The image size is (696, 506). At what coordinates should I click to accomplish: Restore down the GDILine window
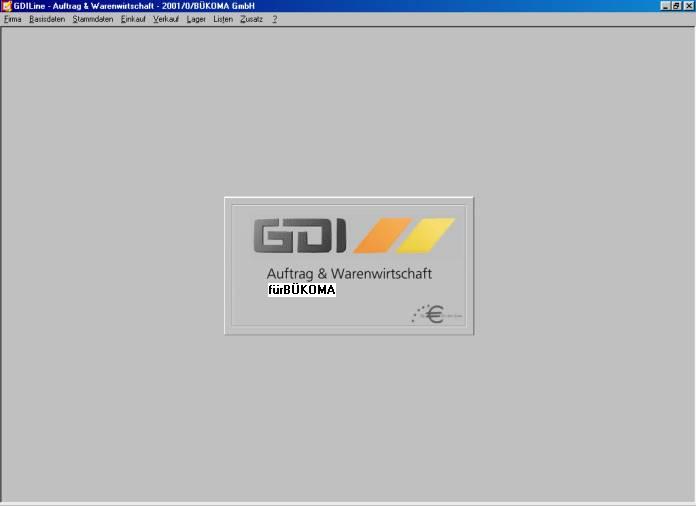point(676,6)
